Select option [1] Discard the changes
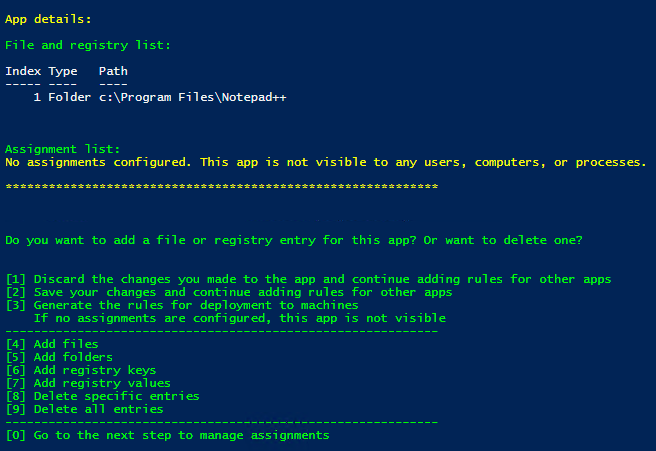Image resolution: width=656 pixels, height=451 pixels. (x=308, y=279)
